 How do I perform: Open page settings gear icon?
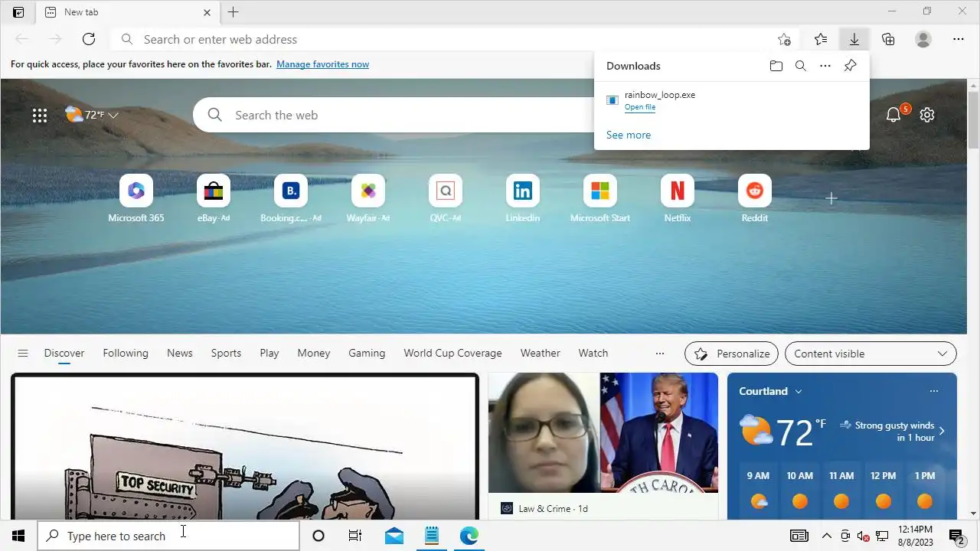927,115
